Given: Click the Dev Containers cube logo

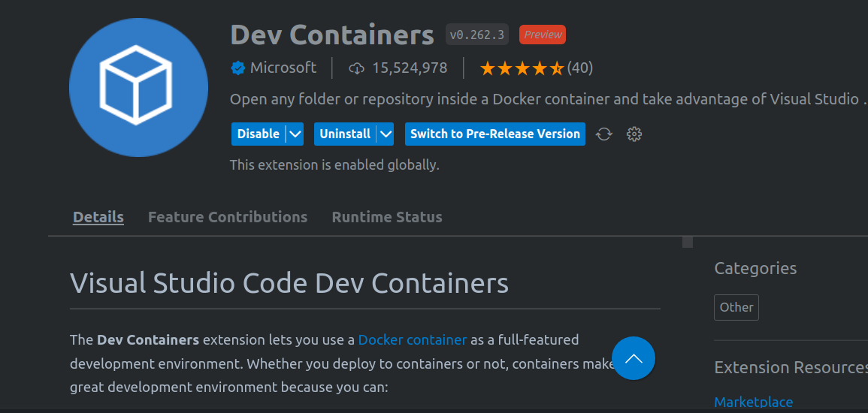Looking at the screenshot, I should coord(138,87).
